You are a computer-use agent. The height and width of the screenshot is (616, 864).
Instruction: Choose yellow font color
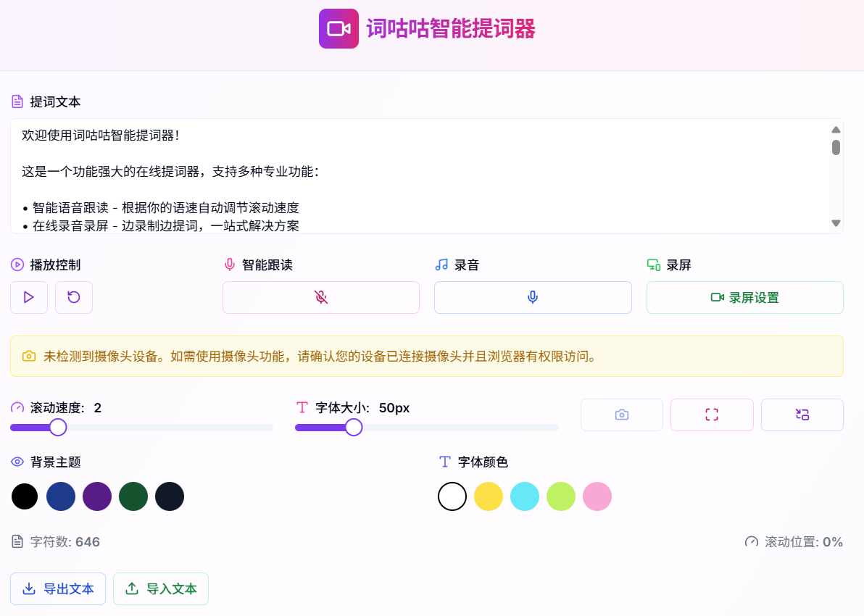pyautogui.click(x=489, y=496)
